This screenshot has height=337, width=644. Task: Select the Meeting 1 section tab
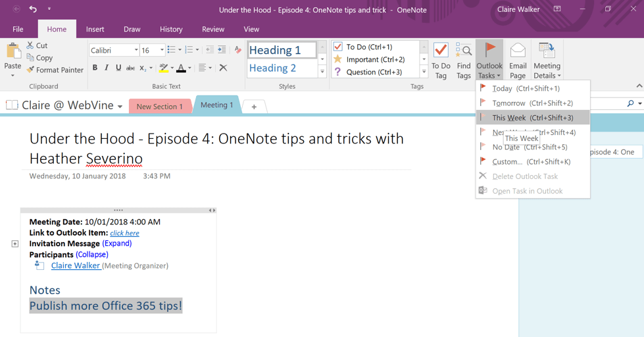click(x=216, y=105)
